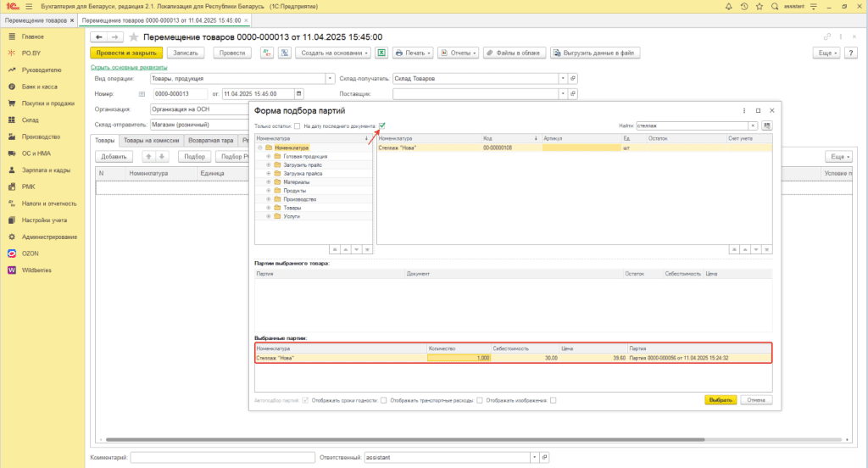Move row down with the blue down arrow
Image resolution: width=868 pixels, height=468 pixels.
pyautogui.click(x=162, y=157)
